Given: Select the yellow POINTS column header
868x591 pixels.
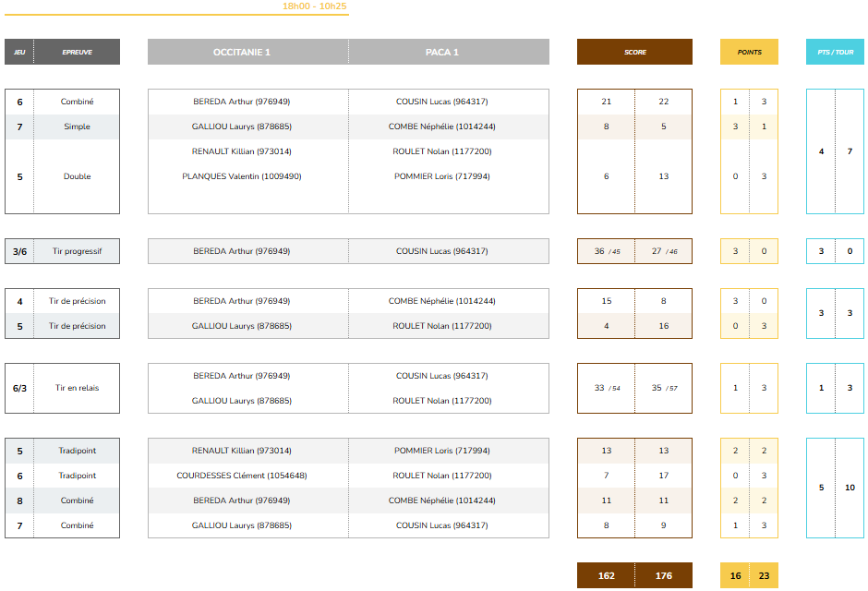Looking at the screenshot, I should 749,53.
